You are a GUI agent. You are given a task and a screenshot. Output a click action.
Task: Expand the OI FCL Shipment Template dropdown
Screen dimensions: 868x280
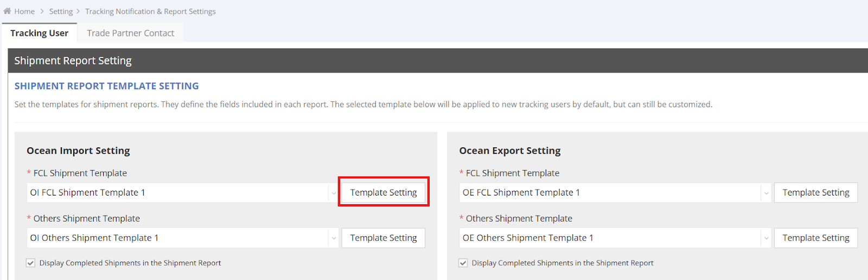[x=334, y=193]
